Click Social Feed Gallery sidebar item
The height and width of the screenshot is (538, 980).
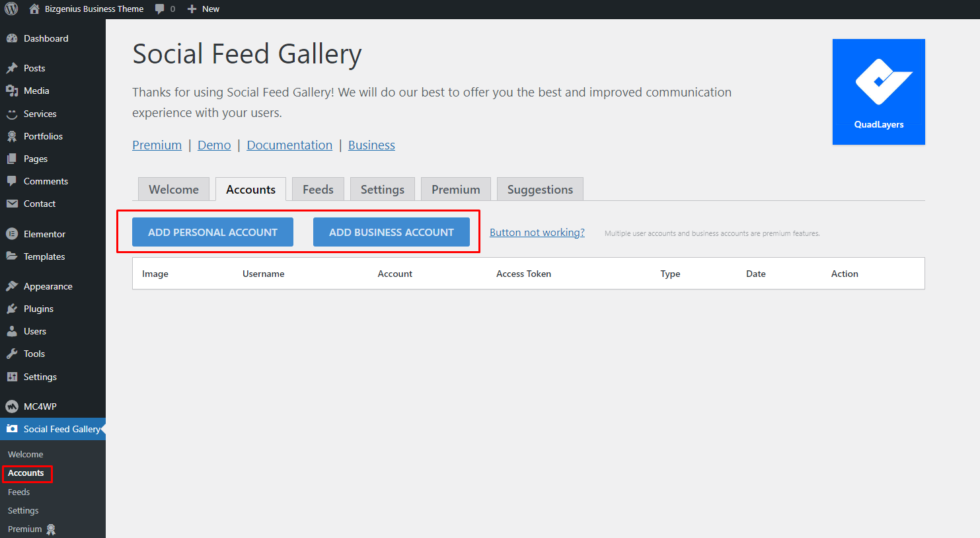(53, 429)
